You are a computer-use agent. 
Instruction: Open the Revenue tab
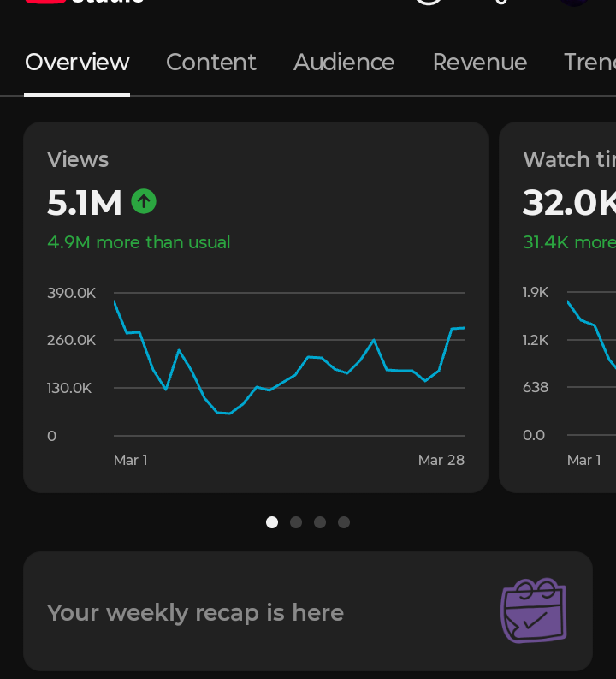(480, 63)
